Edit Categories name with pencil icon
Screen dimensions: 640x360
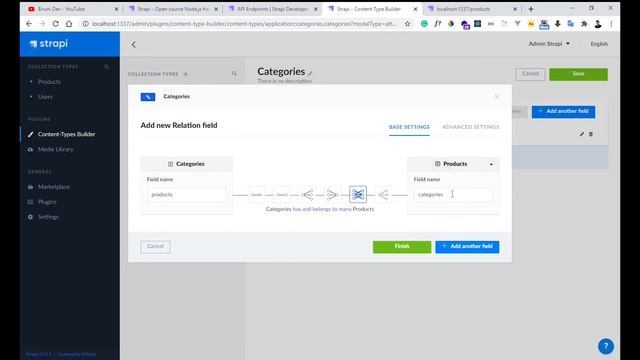[x=310, y=73]
